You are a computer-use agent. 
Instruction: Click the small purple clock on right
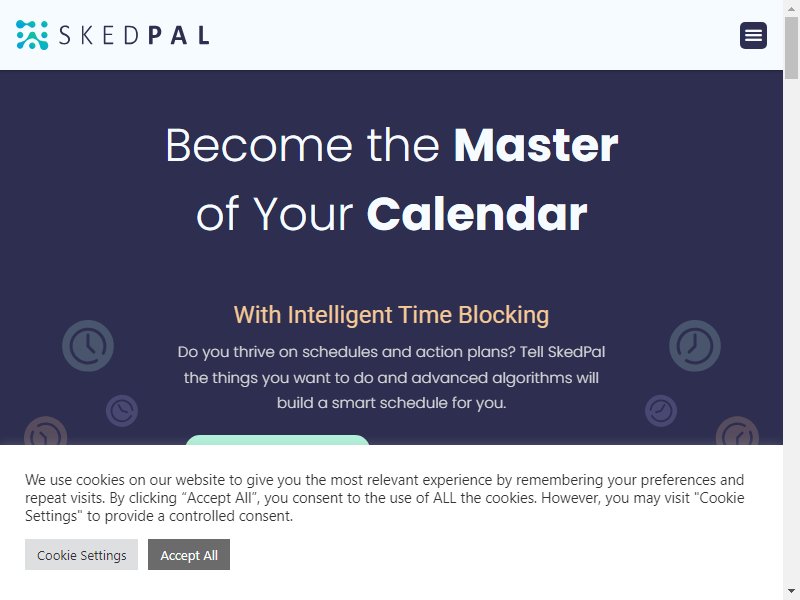(661, 410)
